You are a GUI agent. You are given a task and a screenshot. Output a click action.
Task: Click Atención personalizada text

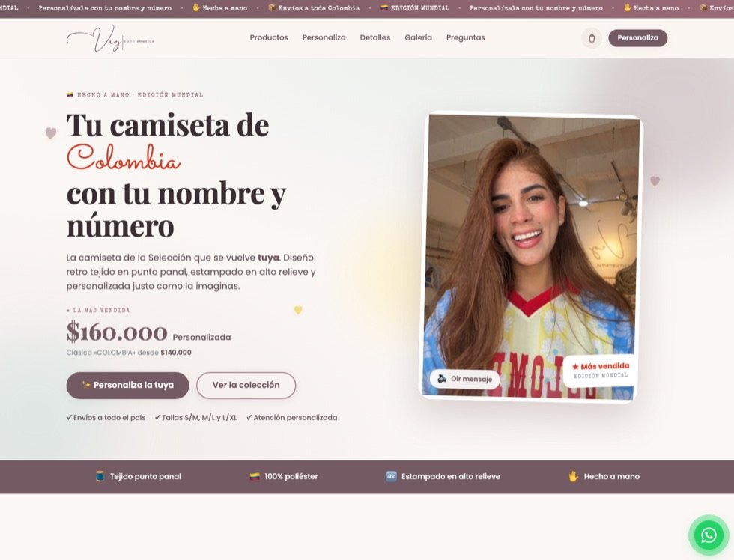tap(291, 417)
